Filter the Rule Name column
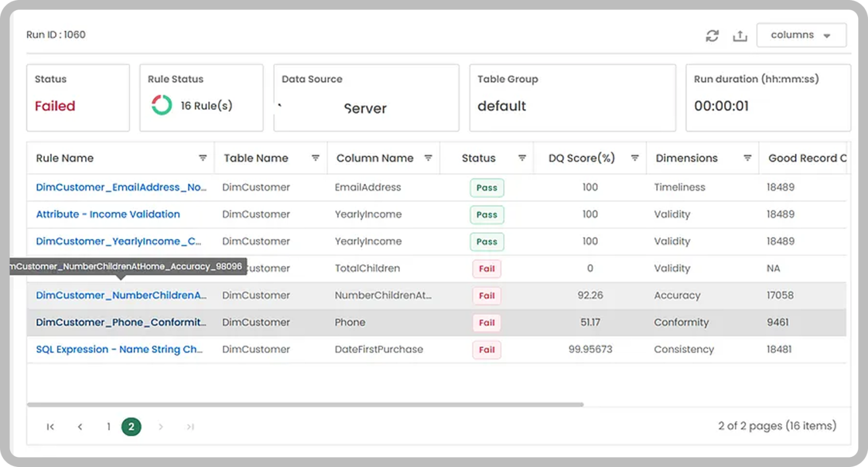Image resolution: width=868 pixels, height=467 pixels. click(x=202, y=158)
